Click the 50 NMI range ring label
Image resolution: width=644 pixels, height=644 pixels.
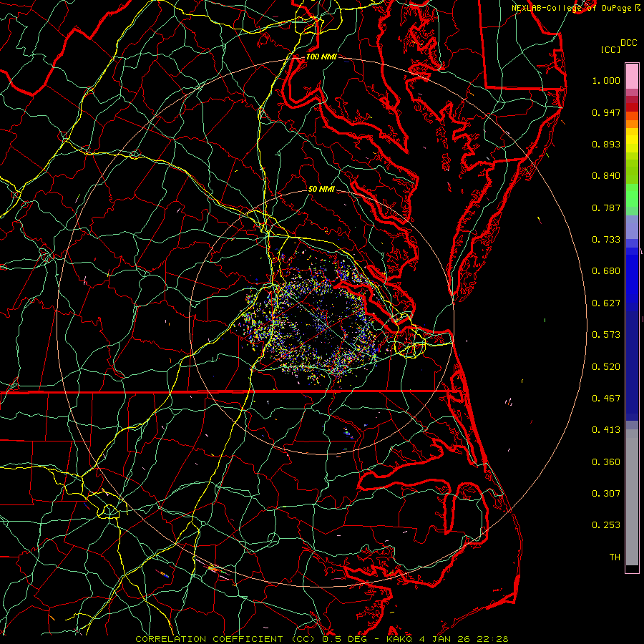click(x=321, y=189)
